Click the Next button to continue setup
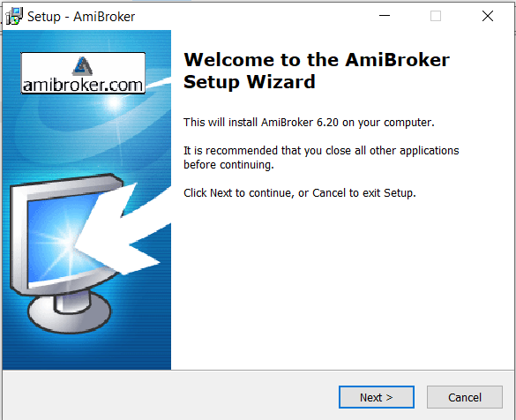 tap(376, 397)
